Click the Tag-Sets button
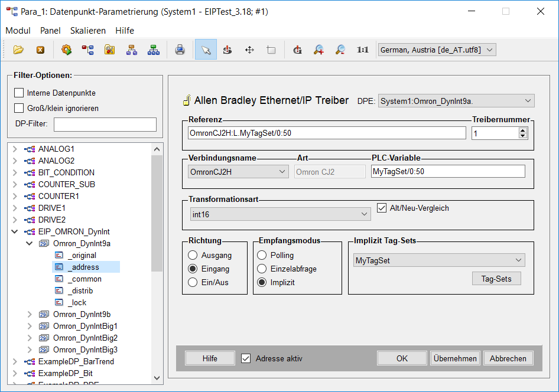Screen dimensions: 559x392 [496, 279]
